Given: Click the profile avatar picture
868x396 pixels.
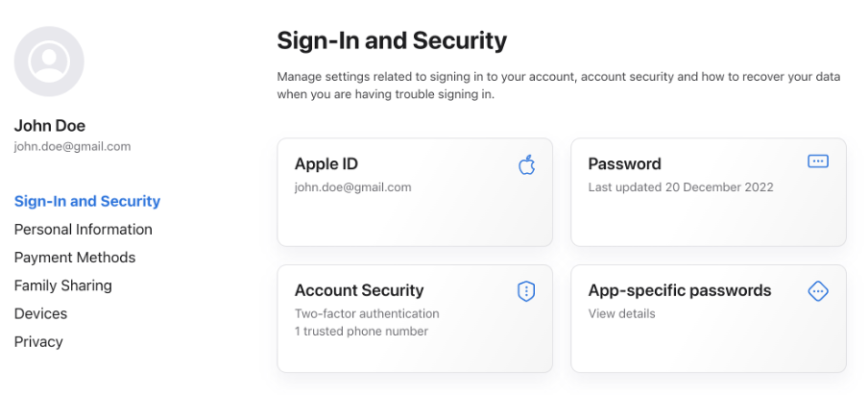Looking at the screenshot, I should point(49,62).
